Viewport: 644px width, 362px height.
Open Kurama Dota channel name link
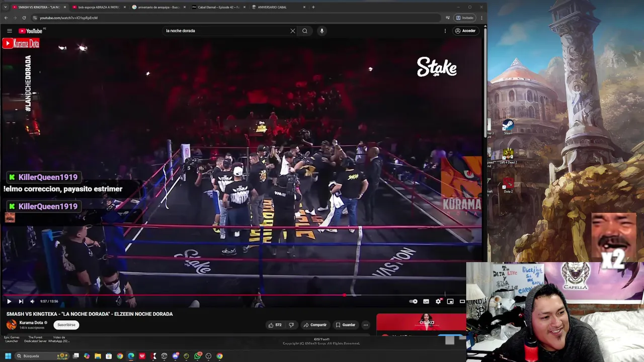pyautogui.click(x=31, y=323)
